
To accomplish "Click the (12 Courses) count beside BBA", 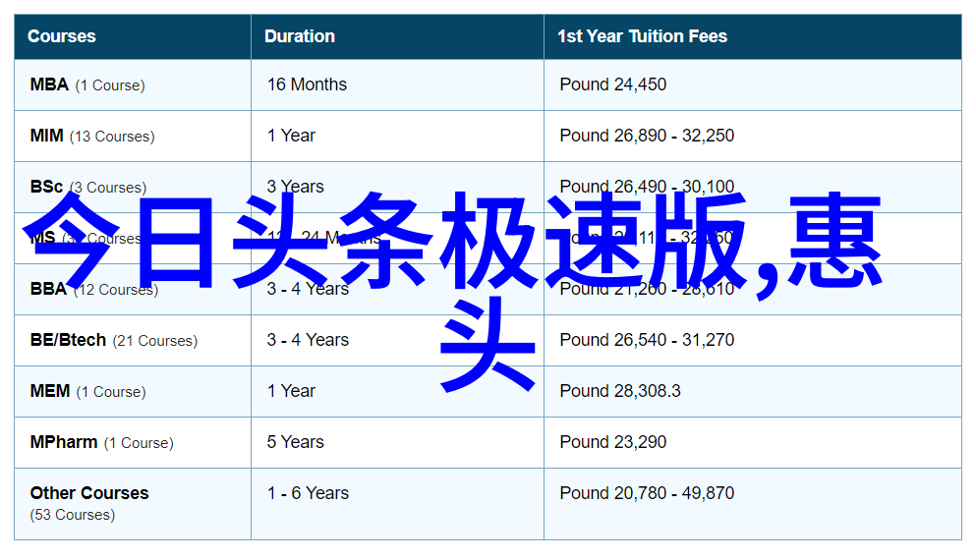I will point(116,289).
